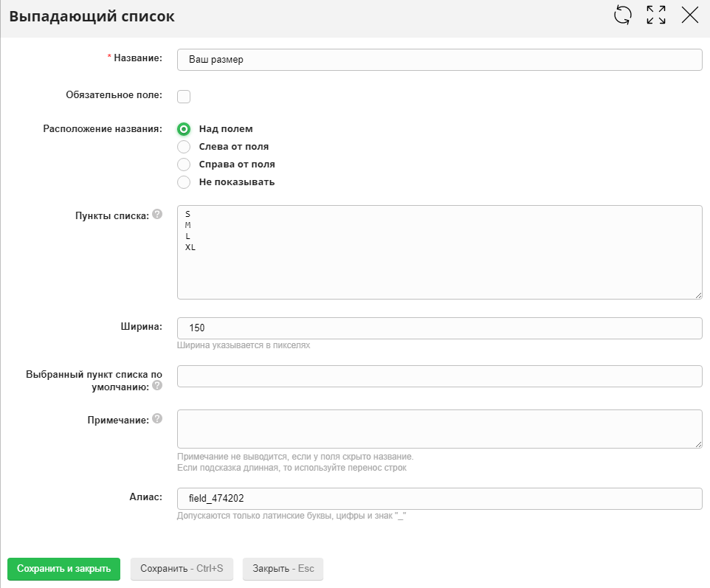
Task: Select the Над полем radio option
Action: (x=184, y=129)
